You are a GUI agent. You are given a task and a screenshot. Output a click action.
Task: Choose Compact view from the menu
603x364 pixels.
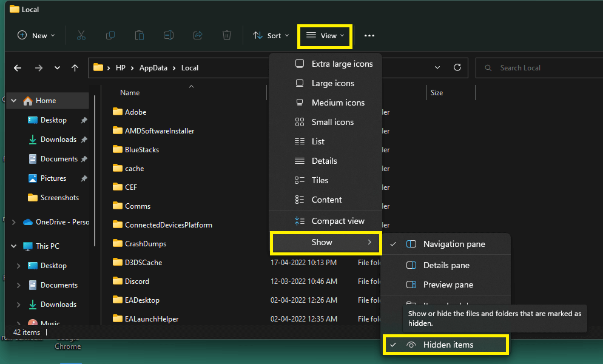[x=337, y=221]
